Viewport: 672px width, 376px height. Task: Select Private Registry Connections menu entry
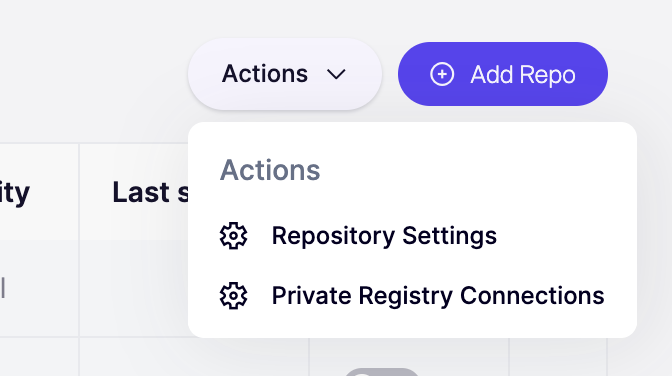coord(412,295)
